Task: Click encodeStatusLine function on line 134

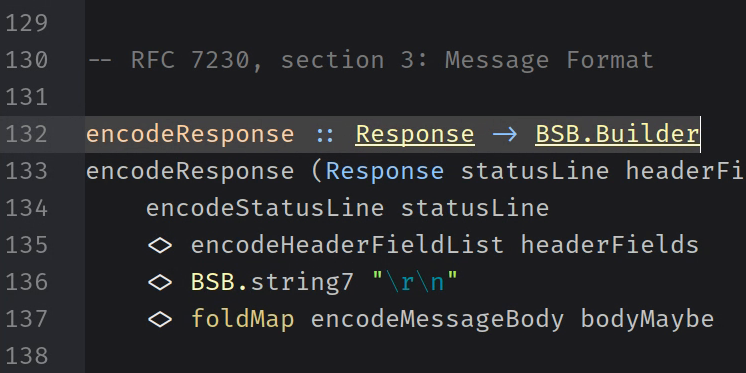Action: 265,208
